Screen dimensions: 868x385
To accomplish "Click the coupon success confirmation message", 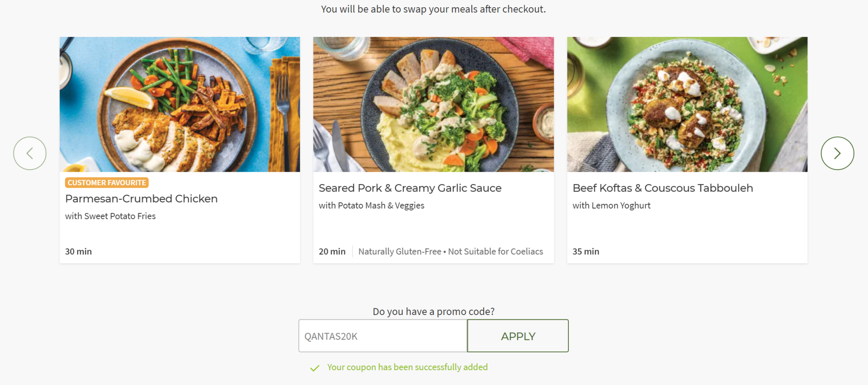I will pyautogui.click(x=407, y=367).
